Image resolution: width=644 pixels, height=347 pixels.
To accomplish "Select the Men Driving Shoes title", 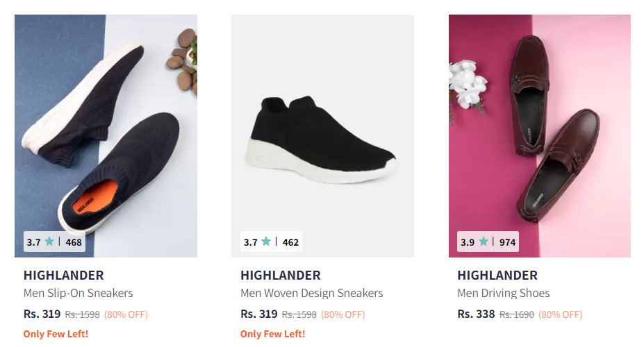I will [x=503, y=293].
